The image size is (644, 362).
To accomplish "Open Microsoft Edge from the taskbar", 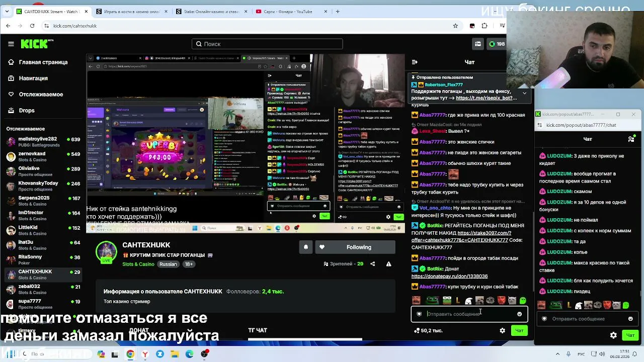I will point(189,354).
